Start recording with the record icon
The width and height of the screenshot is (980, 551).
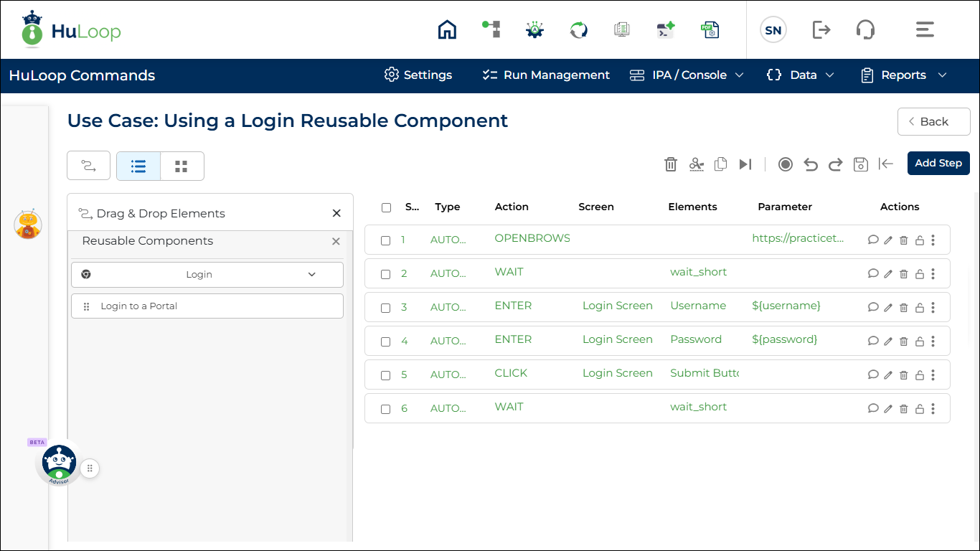786,164
